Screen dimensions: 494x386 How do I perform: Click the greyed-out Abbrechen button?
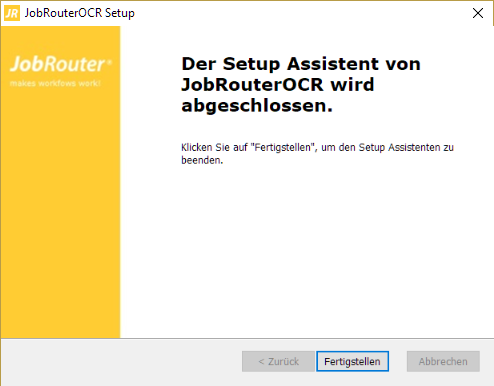443,361
